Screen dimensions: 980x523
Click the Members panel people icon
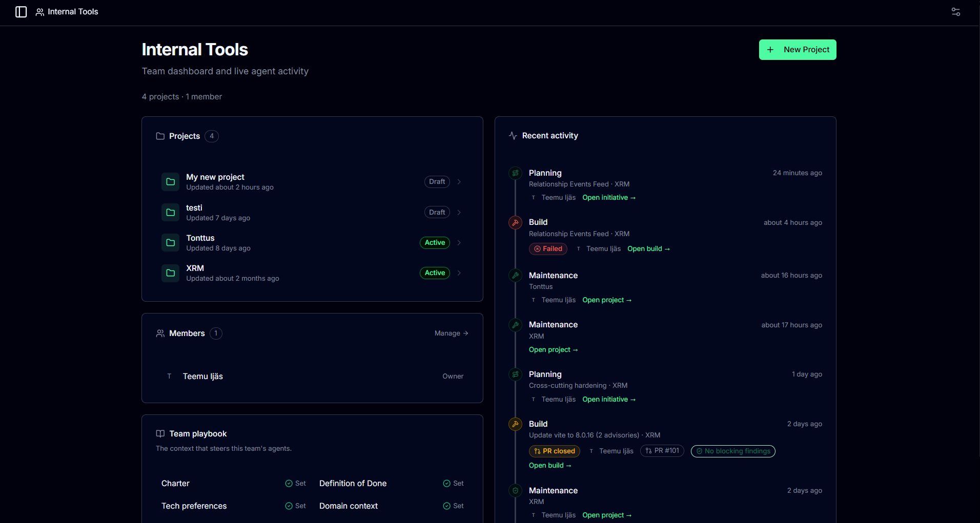(x=160, y=333)
